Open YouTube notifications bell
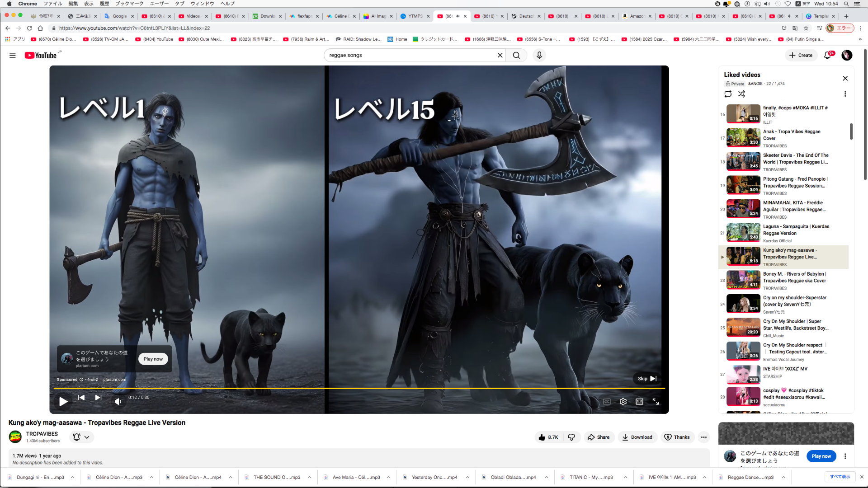The height and width of the screenshot is (488, 868). 827,55
